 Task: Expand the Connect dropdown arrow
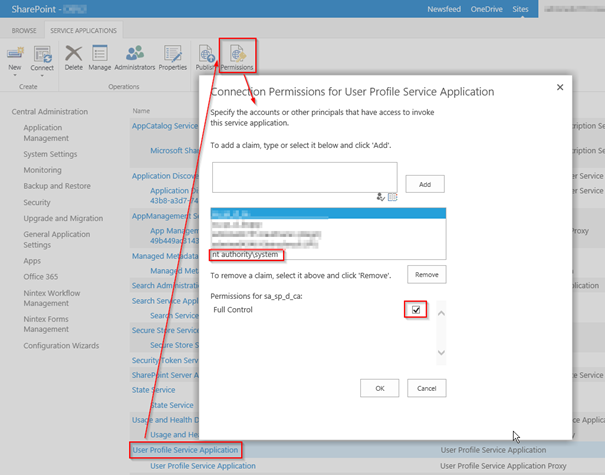42,75
